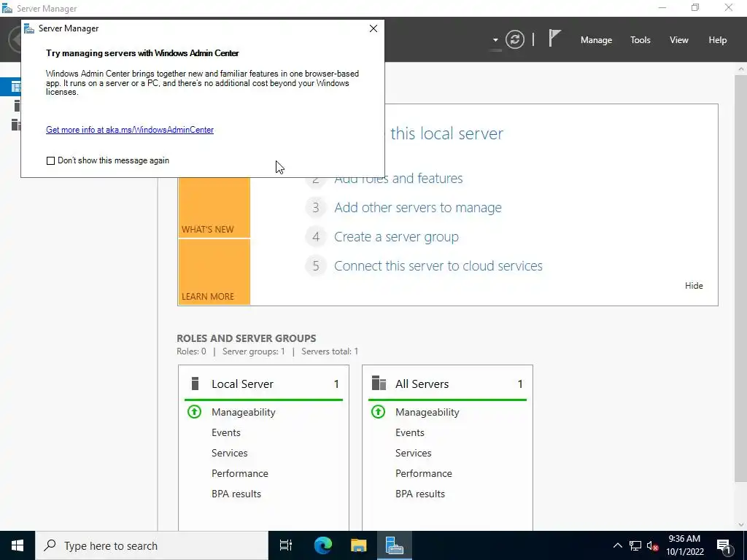The image size is (747, 560).
Task: Open the Windows Start menu
Action: pos(18,545)
